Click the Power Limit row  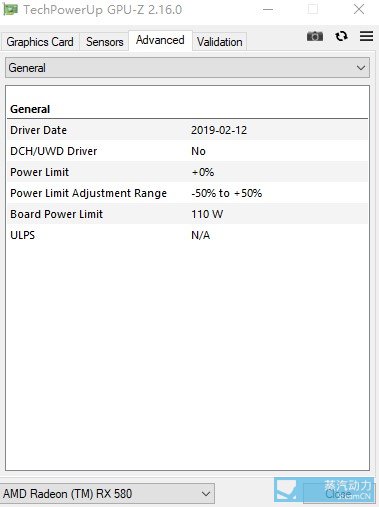tap(187, 172)
